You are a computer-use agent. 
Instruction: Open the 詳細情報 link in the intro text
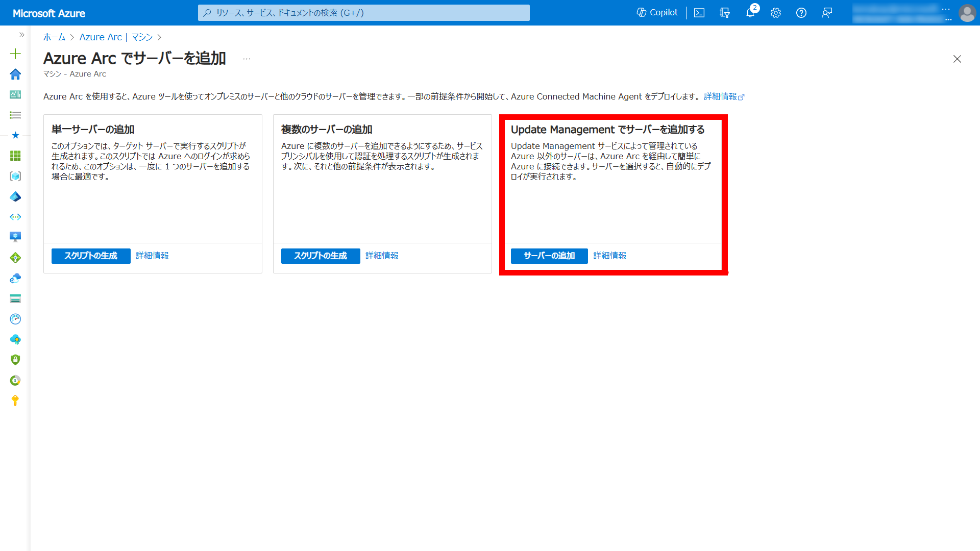pos(724,96)
